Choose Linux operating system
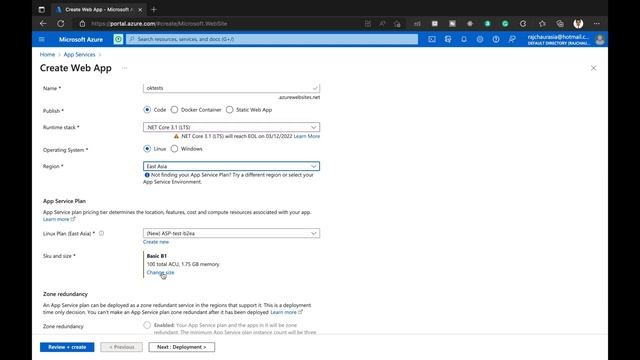640x360 pixels. [147, 149]
